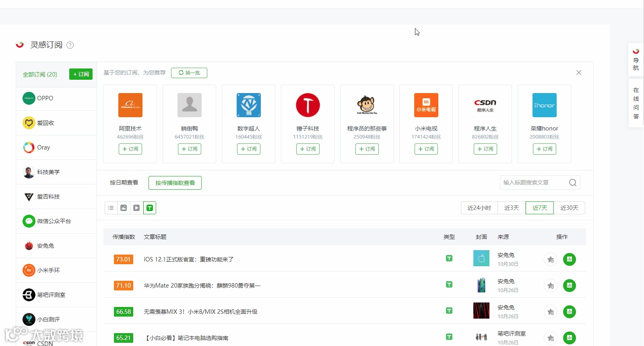Open 小白测评 subscription in sidebar

click(x=56, y=319)
